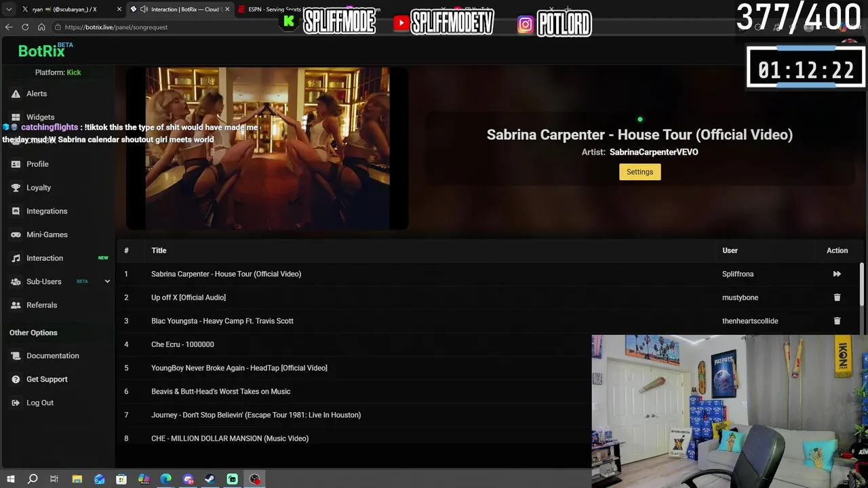Open Discord from the taskbar
This screenshot has height=488, width=868.
(x=188, y=479)
